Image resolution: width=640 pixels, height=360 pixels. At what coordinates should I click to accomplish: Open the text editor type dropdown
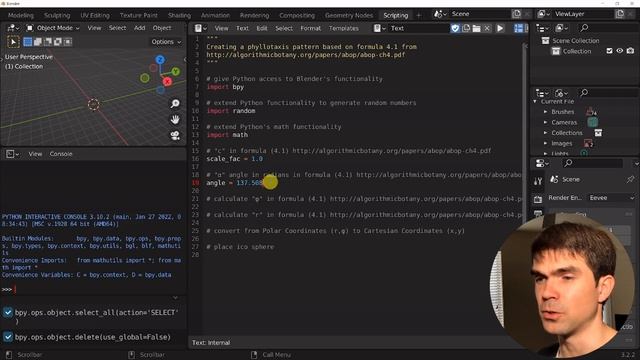click(x=200, y=28)
